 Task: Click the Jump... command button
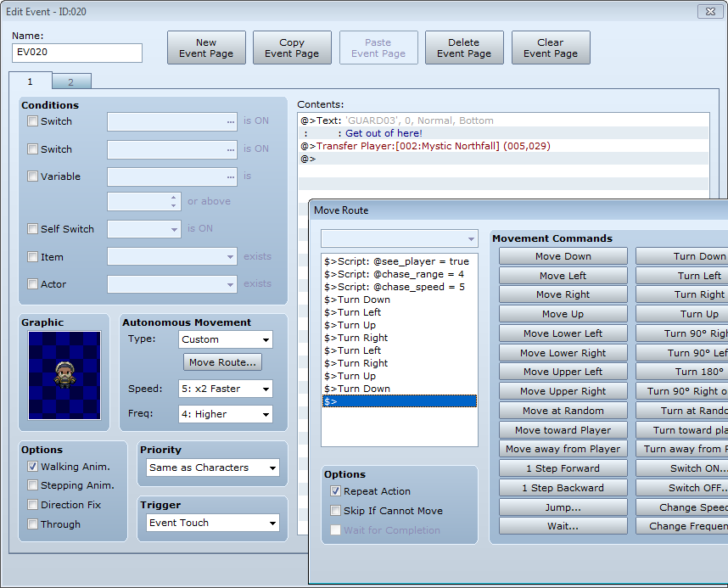click(563, 507)
